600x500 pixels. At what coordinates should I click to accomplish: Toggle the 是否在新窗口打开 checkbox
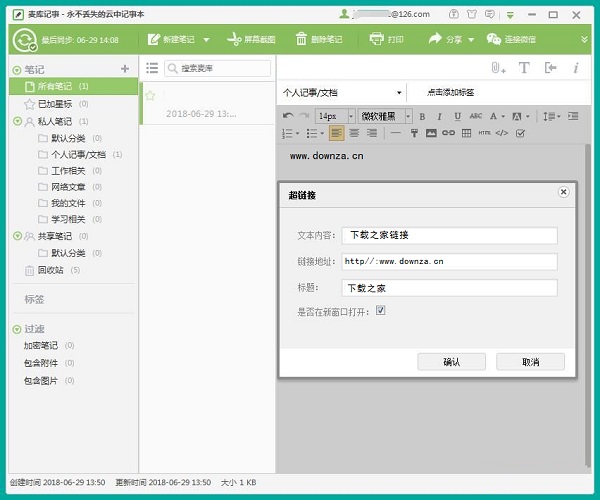click(x=380, y=312)
